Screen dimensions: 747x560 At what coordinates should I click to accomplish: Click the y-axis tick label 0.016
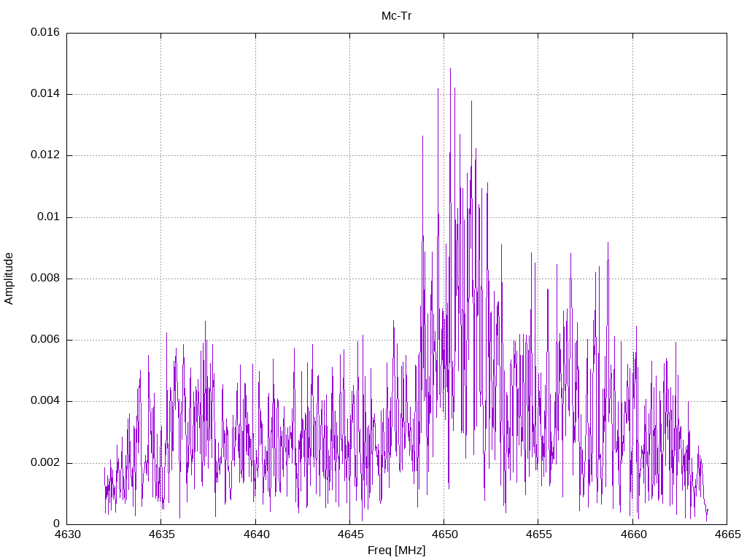[45, 32]
